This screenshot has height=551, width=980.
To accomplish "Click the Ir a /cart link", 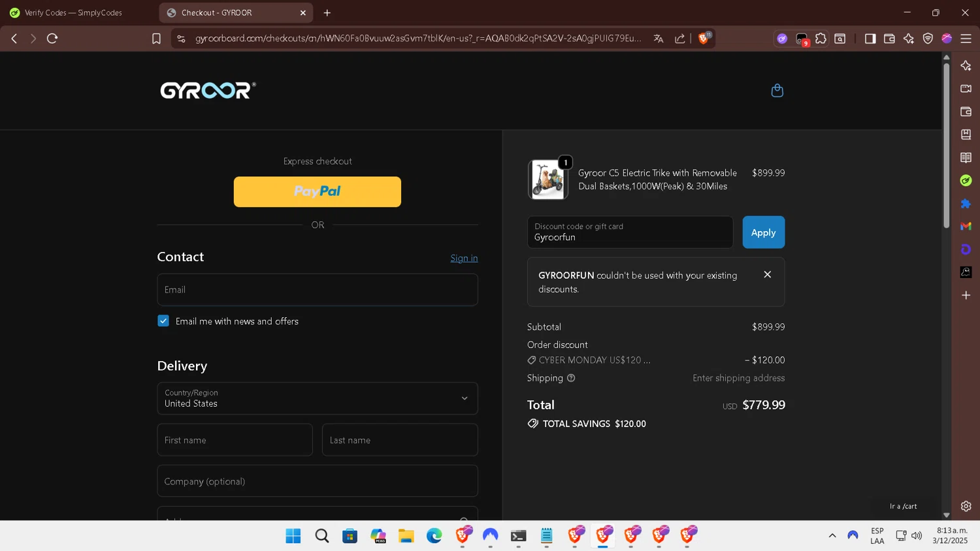I will 903,506.
